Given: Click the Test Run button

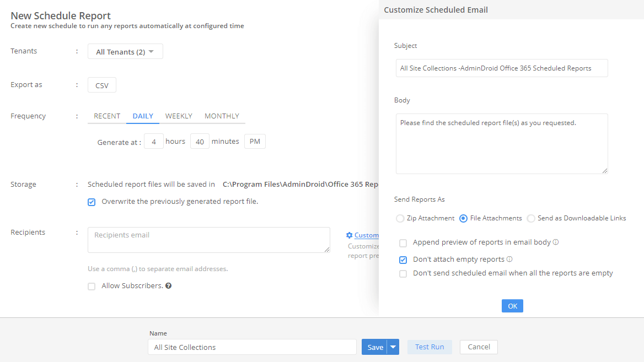Looking at the screenshot, I should [430, 347].
